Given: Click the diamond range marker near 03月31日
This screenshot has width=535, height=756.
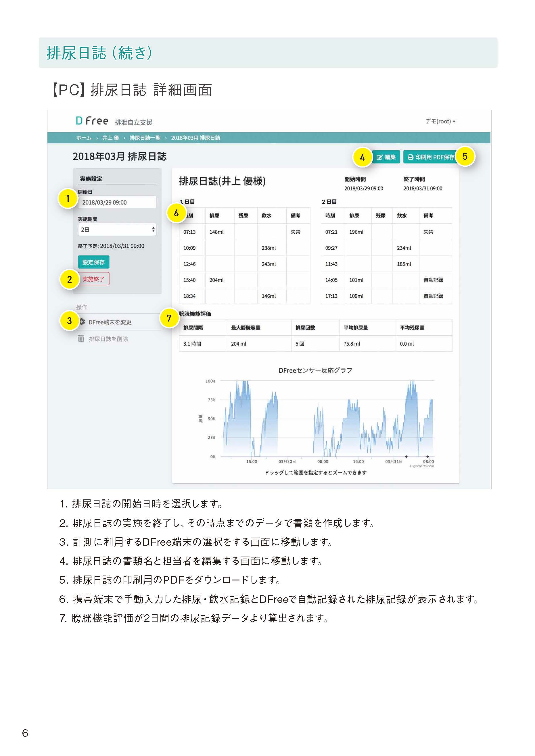Looking at the screenshot, I should pos(406,457).
